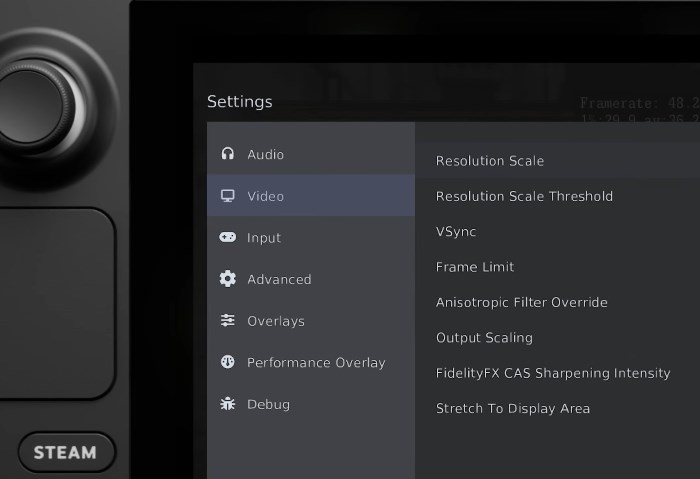The height and width of the screenshot is (479, 700).
Task: Click the headphones Audio icon
Action: pyautogui.click(x=228, y=154)
